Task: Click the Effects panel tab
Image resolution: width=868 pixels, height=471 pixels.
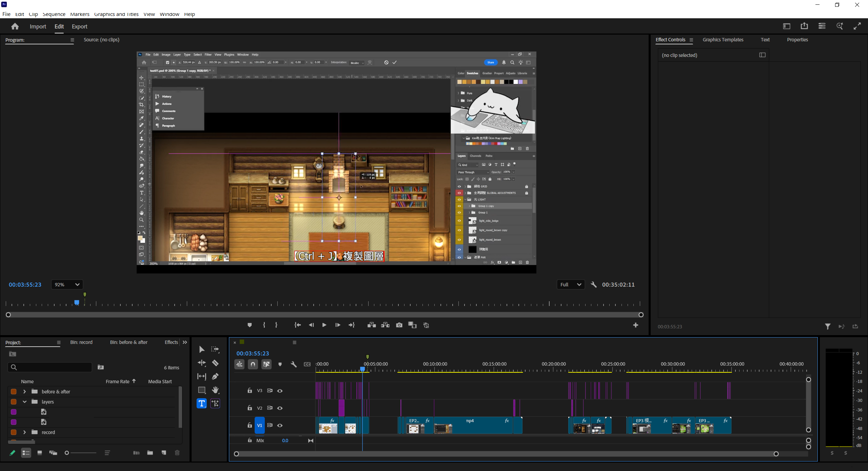Action: pyautogui.click(x=171, y=342)
